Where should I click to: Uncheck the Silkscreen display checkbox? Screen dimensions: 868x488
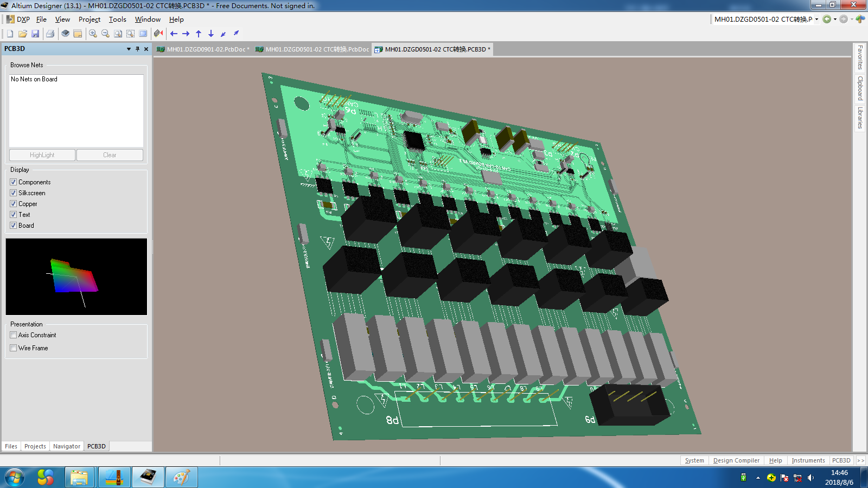point(14,193)
